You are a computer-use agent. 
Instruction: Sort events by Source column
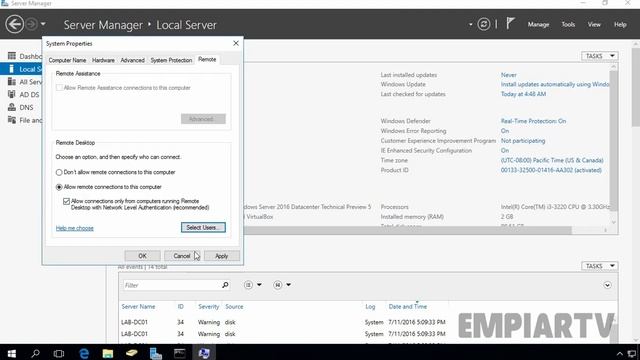234,307
